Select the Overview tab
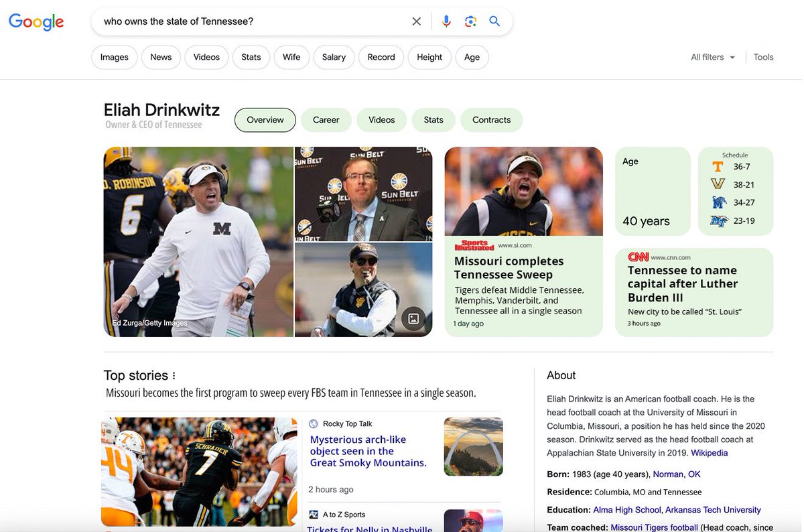804x532 pixels. (265, 120)
